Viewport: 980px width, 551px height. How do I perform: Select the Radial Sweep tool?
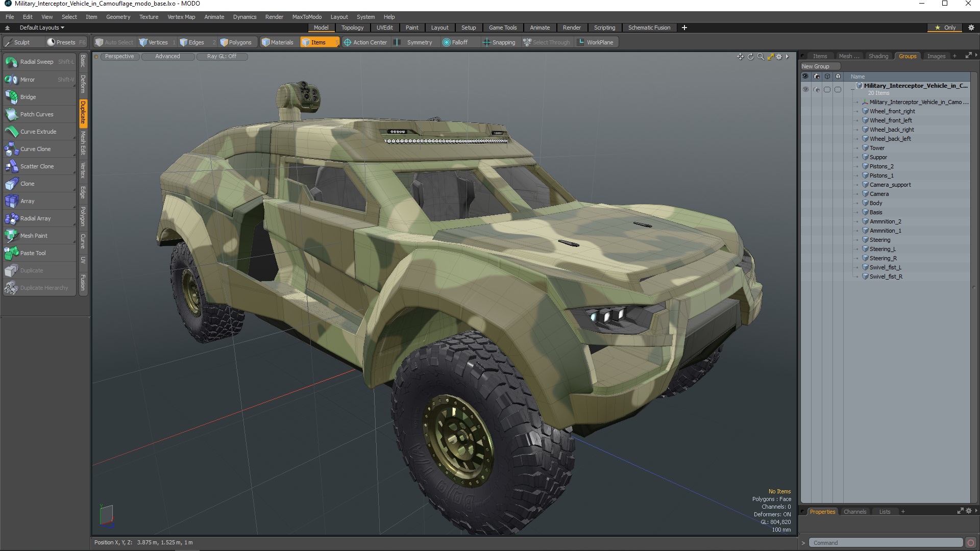(36, 62)
